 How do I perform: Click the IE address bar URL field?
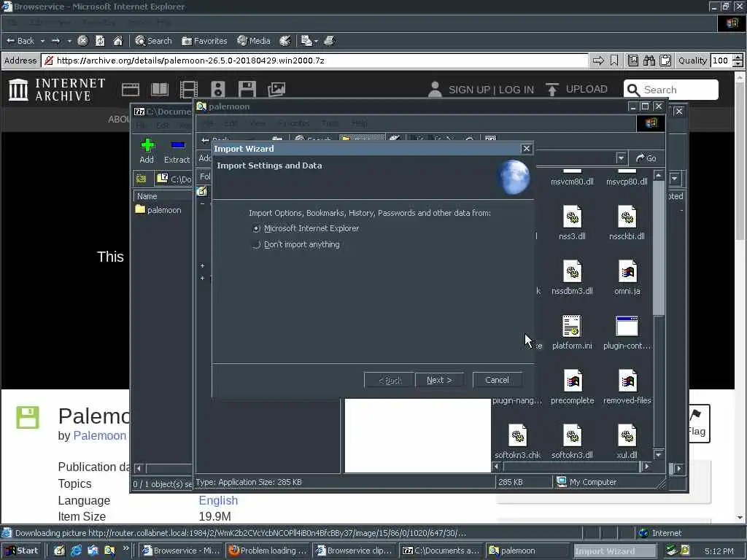coord(314,61)
